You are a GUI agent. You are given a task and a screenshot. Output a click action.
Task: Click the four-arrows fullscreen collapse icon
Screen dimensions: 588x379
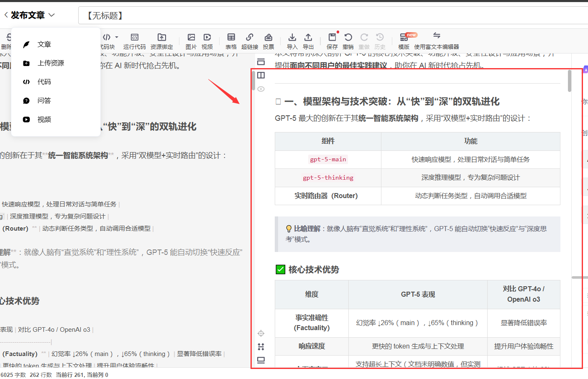coord(261,347)
